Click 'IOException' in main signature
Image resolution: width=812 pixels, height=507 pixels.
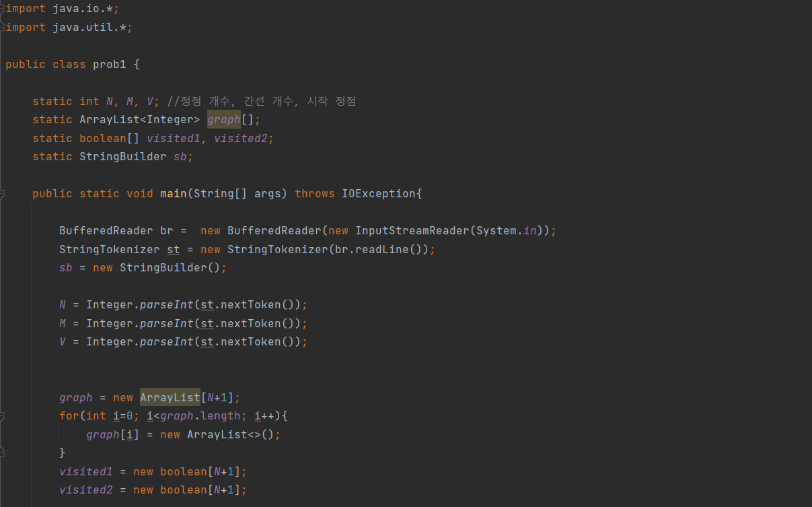378,194
